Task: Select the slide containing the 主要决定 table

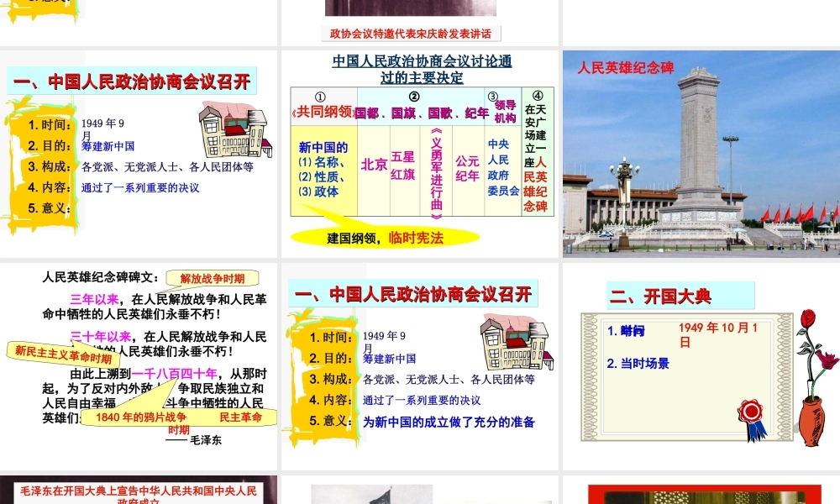Action: click(419, 155)
